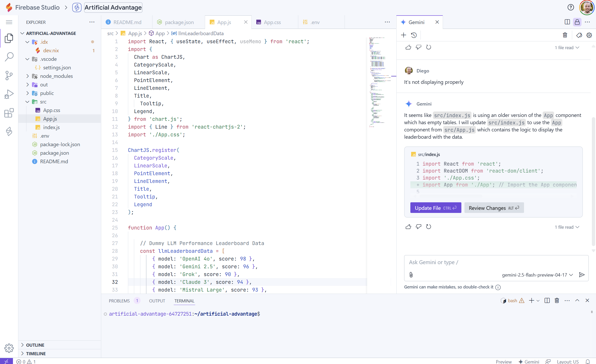This screenshot has width=596, height=364.
Task: Close the App.js editor tab
Action: (x=246, y=22)
